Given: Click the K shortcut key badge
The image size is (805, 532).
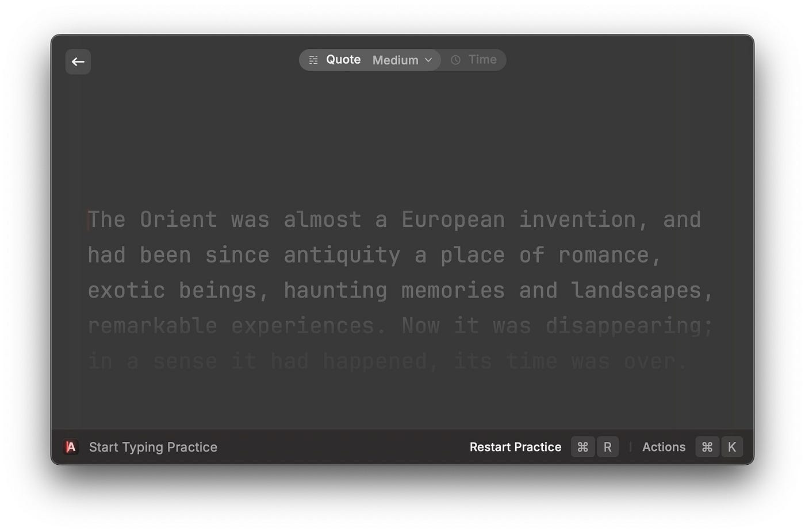Looking at the screenshot, I should 732,447.
